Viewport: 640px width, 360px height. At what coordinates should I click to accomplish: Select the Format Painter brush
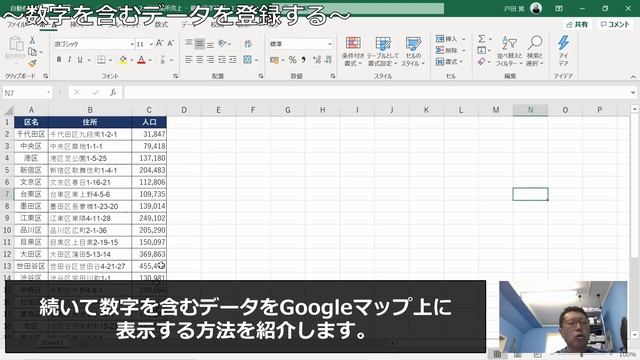[x=32, y=63]
